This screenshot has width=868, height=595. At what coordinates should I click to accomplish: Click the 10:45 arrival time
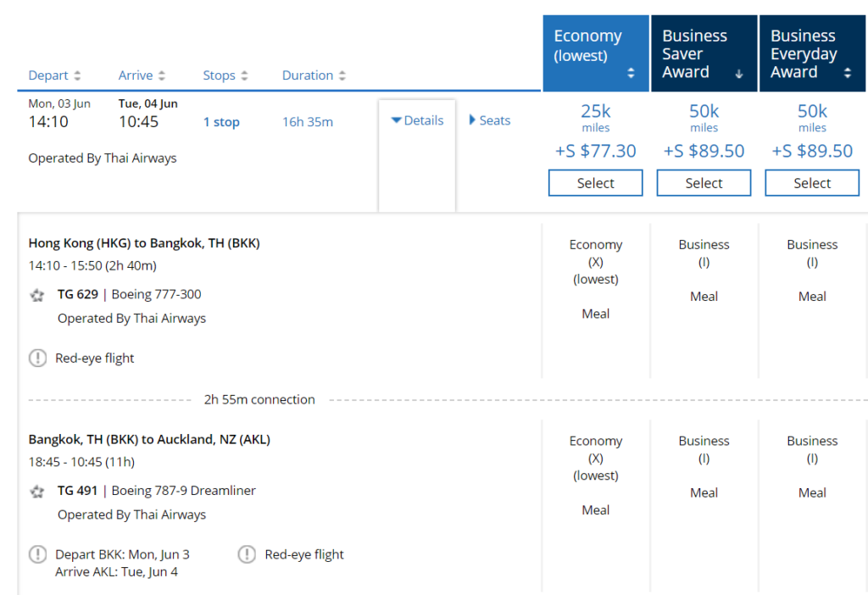(139, 122)
